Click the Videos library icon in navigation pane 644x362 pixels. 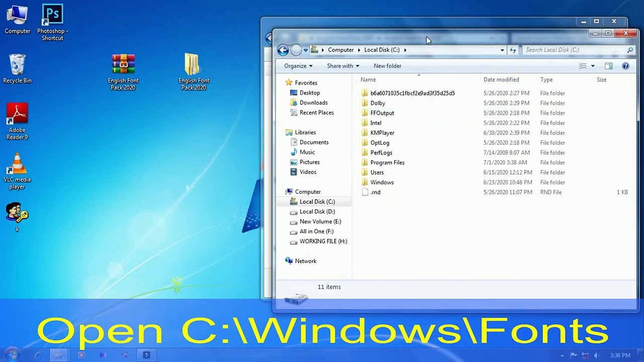[x=294, y=172]
